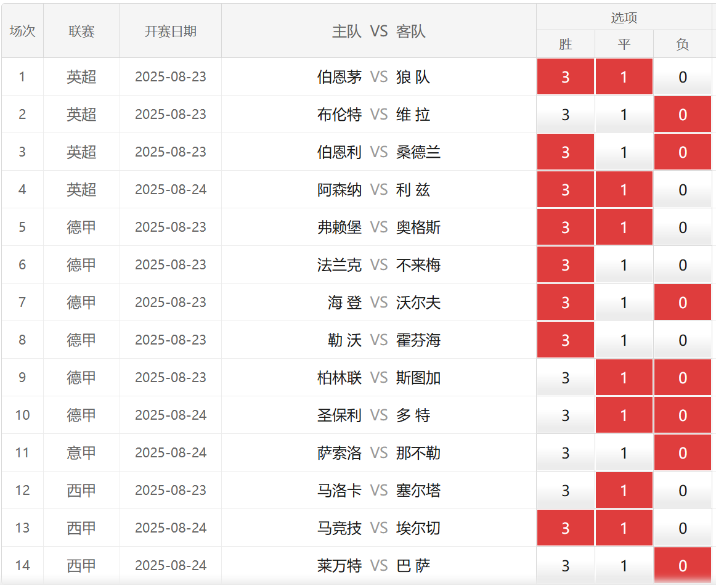Click the 胜 sub-header
This screenshot has width=716, height=588.
pyautogui.click(x=565, y=44)
